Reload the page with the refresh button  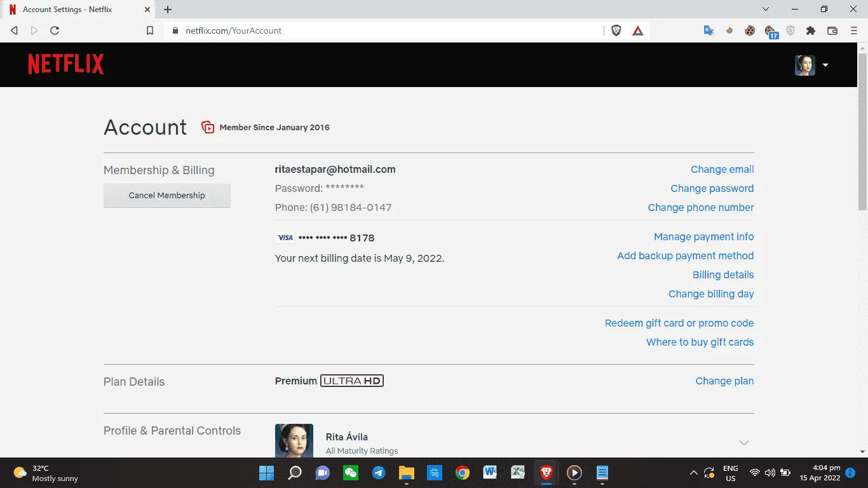click(55, 30)
